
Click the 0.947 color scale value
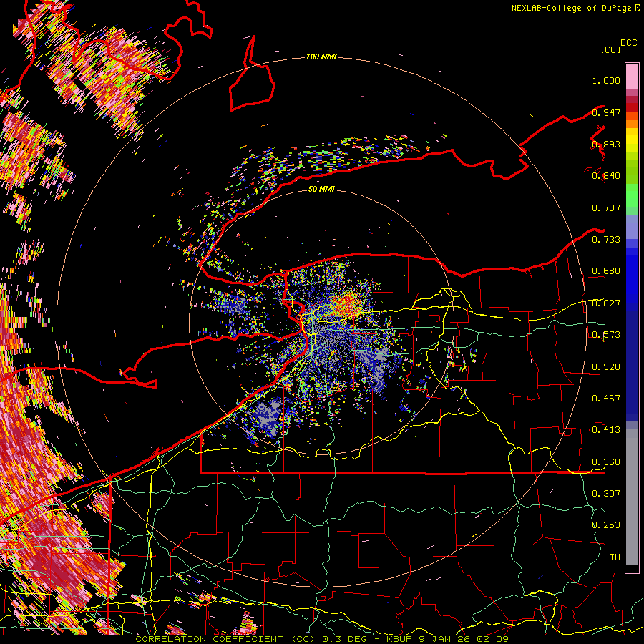point(606,112)
